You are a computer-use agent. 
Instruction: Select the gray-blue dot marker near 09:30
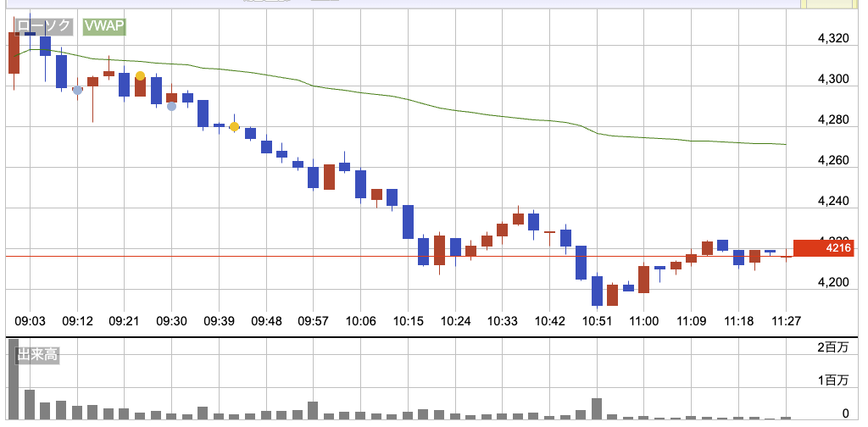tap(171, 106)
